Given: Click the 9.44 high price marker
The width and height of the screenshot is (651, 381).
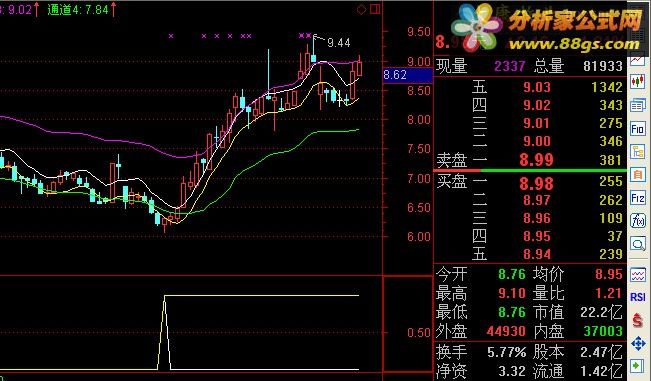Looking at the screenshot, I should (x=338, y=43).
